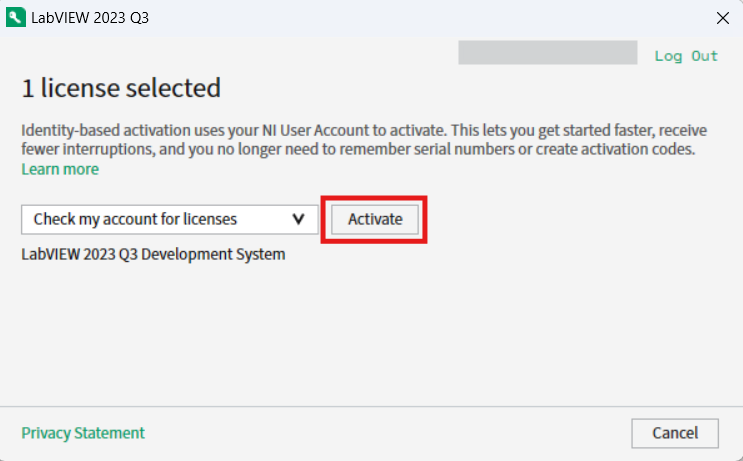
Task: Expand the dropdown using its chevron arrow
Action: 298,219
